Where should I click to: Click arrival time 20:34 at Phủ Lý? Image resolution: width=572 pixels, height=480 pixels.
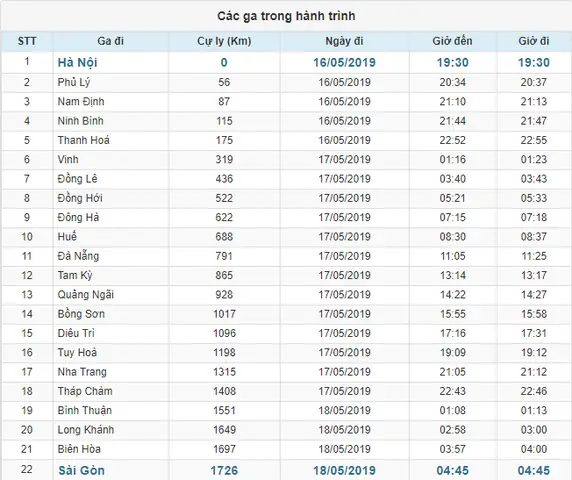click(x=452, y=82)
